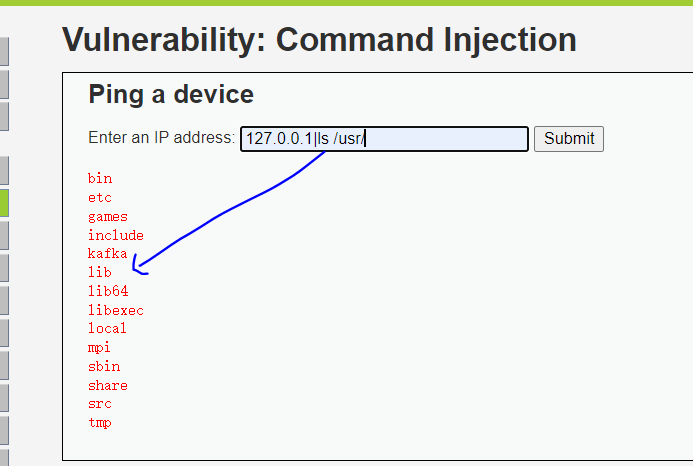Click the 'include' output text
Image resolution: width=693 pixels, height=466 pixels.
pos(116,235)
